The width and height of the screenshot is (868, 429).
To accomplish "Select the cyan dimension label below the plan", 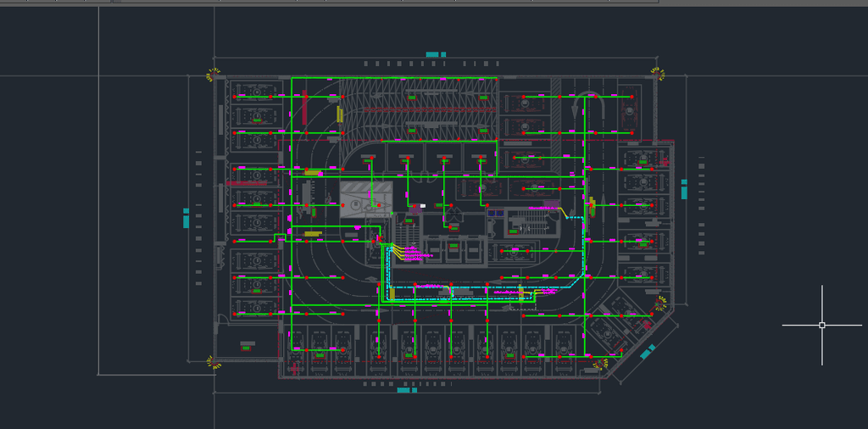I will tap(408, 390).
